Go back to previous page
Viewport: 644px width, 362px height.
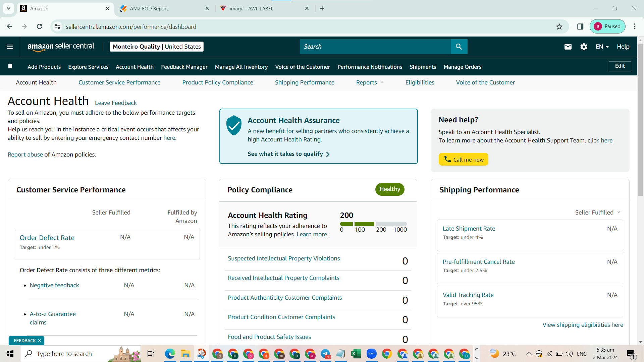point(9,26)
